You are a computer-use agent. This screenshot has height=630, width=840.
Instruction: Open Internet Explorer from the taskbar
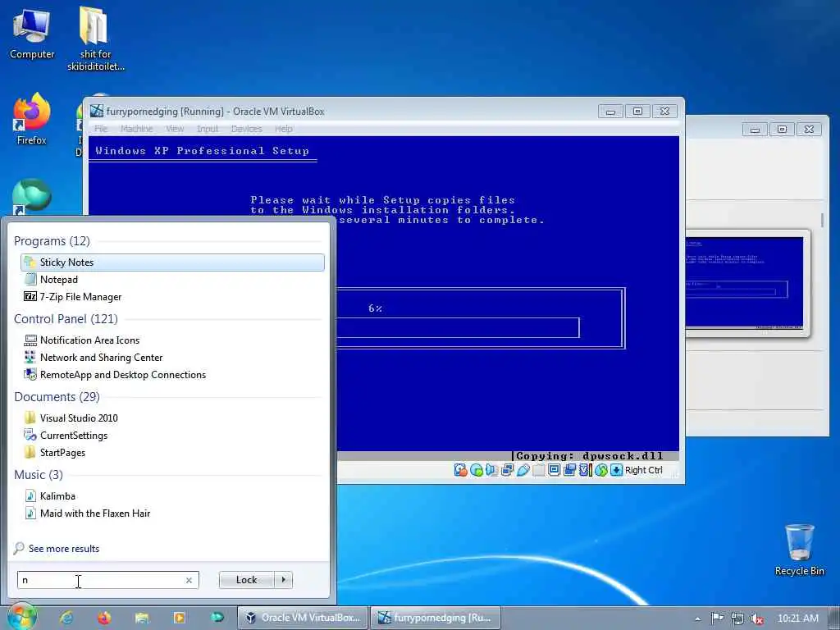(66, 618)
